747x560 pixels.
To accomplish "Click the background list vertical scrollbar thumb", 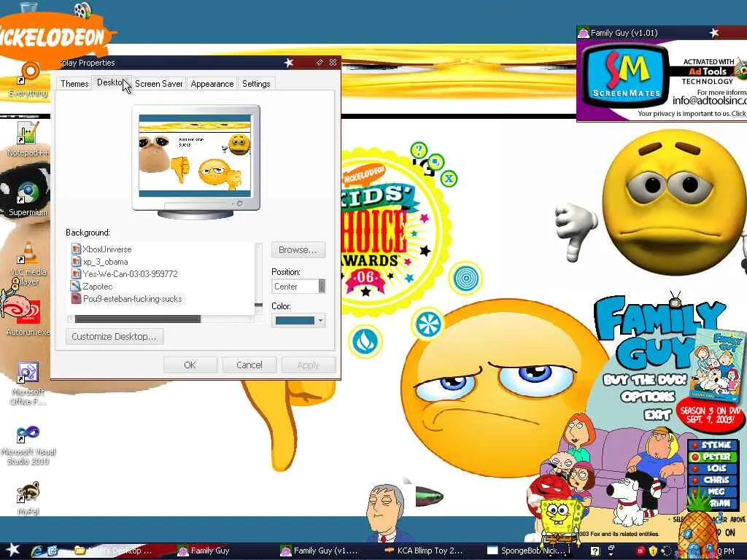I will coord(259,306).
